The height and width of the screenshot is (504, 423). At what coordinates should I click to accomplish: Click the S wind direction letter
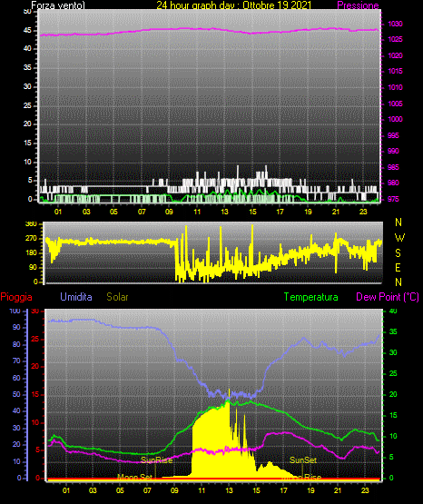tap(398, 253)
